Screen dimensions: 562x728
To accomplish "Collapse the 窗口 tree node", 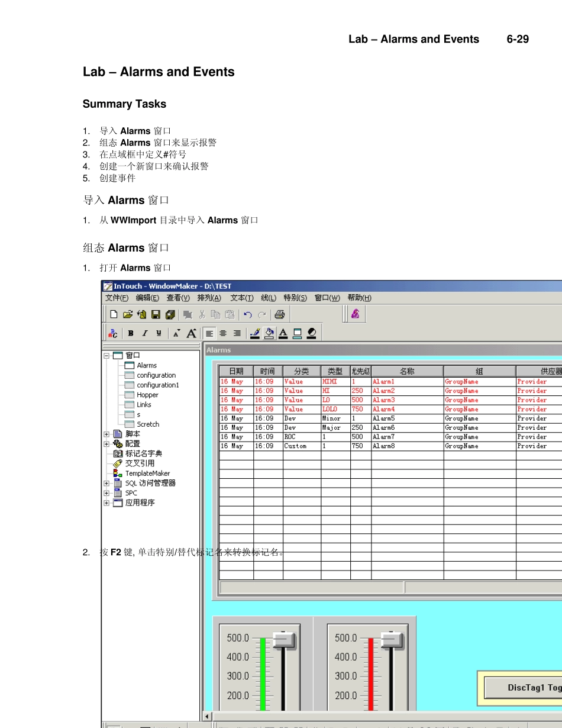I will (107, 356).
